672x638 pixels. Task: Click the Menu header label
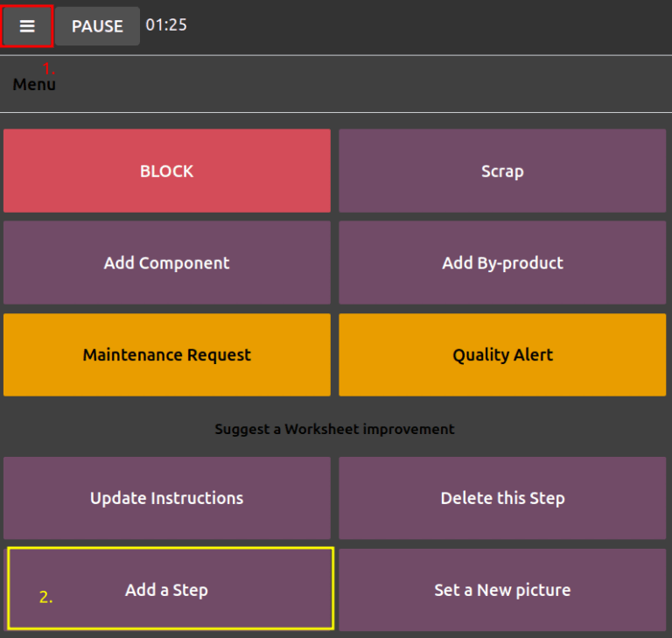pos(34,85)
